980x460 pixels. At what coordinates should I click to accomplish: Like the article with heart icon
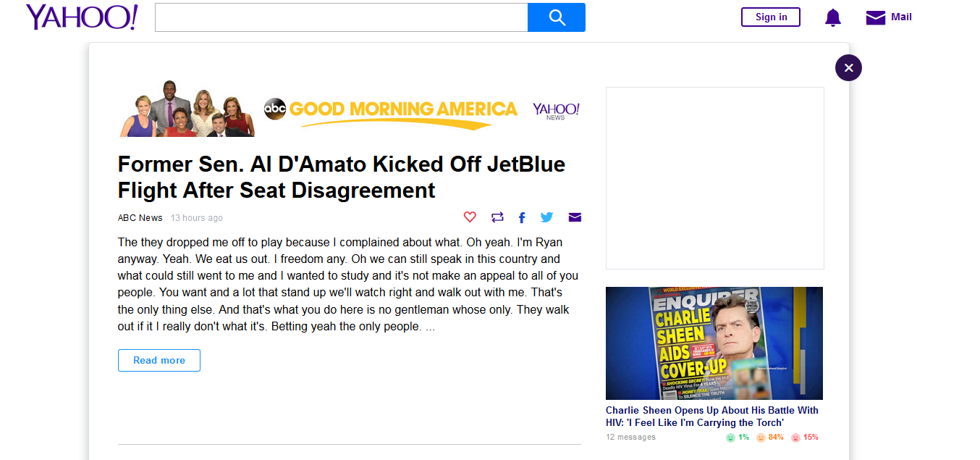(x=470, y=217)
